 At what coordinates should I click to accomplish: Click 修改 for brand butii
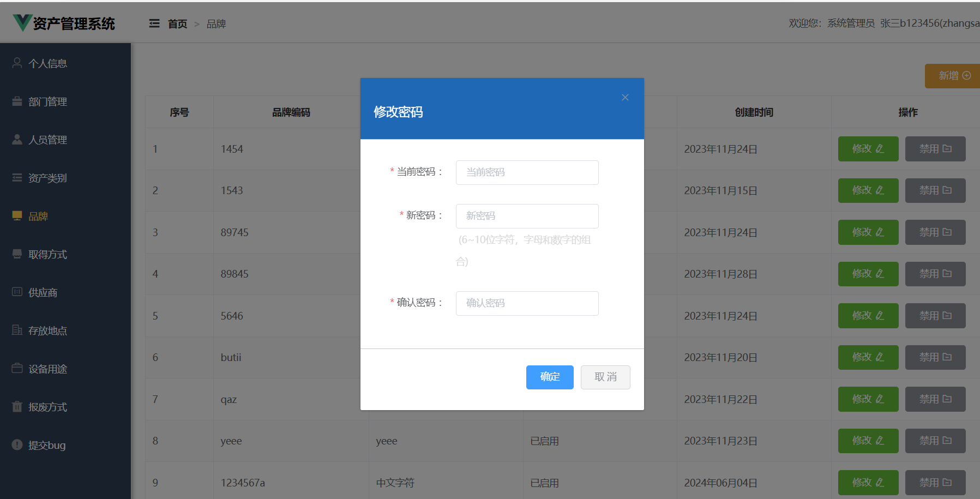[x=868, y=357]
